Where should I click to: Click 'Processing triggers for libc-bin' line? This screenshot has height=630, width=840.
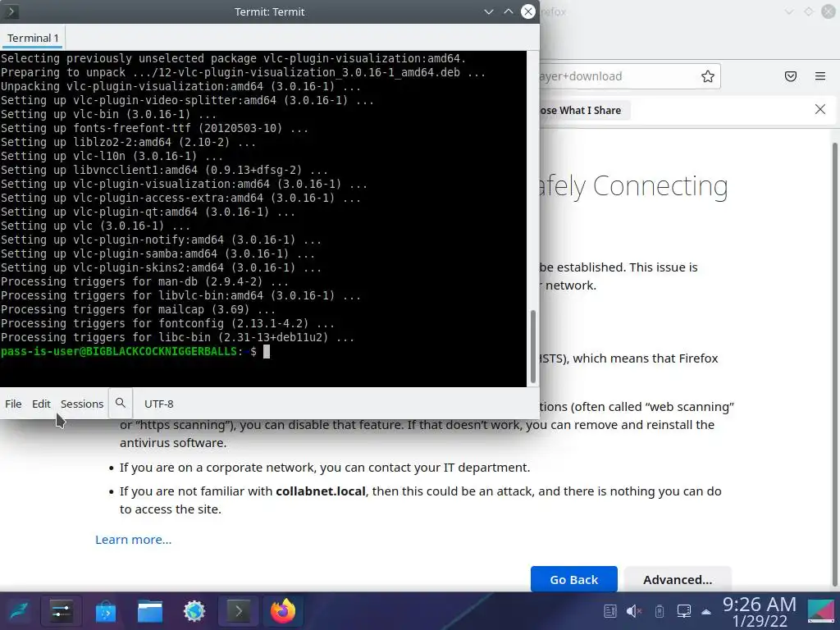click(x=177, y=337)
